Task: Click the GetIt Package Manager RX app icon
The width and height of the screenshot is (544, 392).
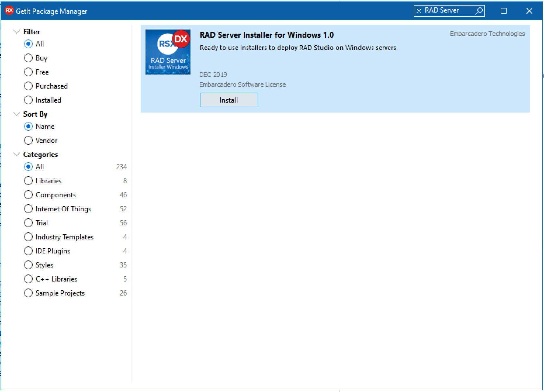Action: point(9,11)
